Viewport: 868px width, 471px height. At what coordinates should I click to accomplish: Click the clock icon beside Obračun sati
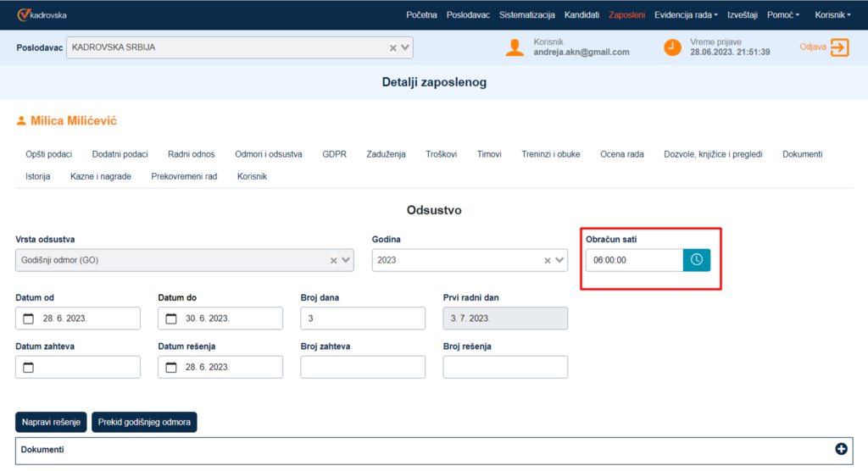697,260
